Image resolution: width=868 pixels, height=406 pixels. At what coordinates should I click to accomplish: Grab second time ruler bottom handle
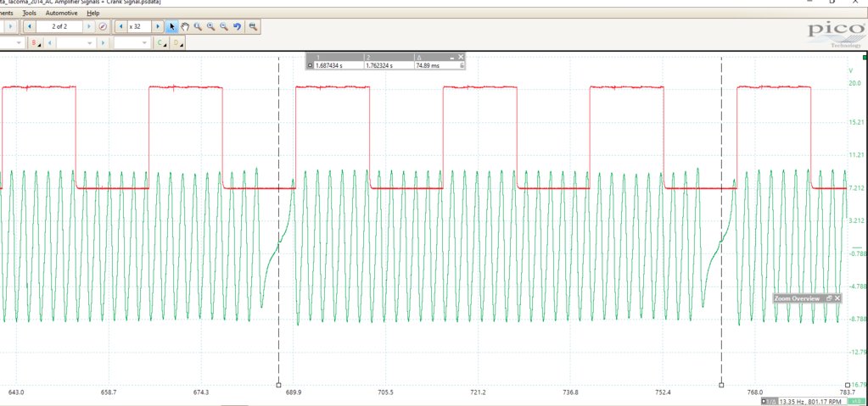tap(721, 385)
